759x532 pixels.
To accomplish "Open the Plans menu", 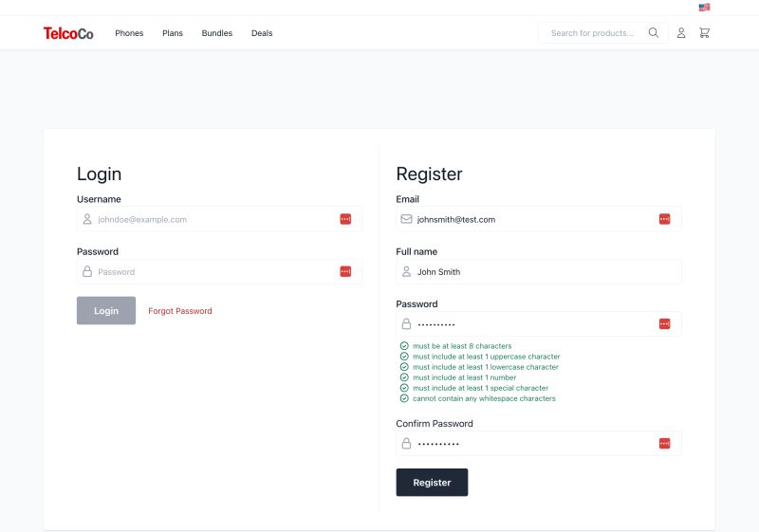I will (x=173, y=33).
